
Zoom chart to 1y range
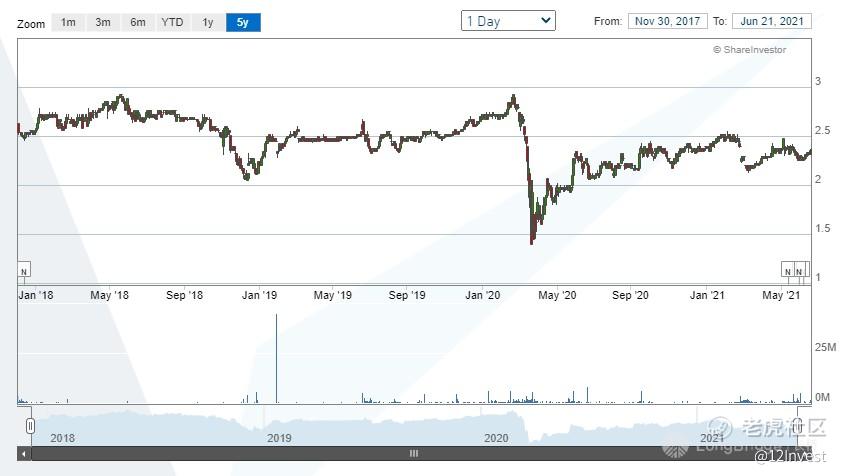tap(208, 22)
